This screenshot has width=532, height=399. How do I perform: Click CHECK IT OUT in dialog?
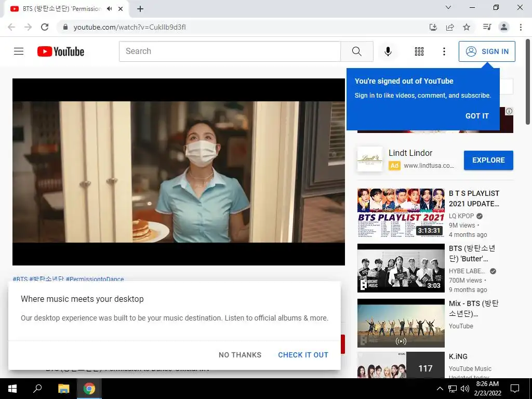303,355
